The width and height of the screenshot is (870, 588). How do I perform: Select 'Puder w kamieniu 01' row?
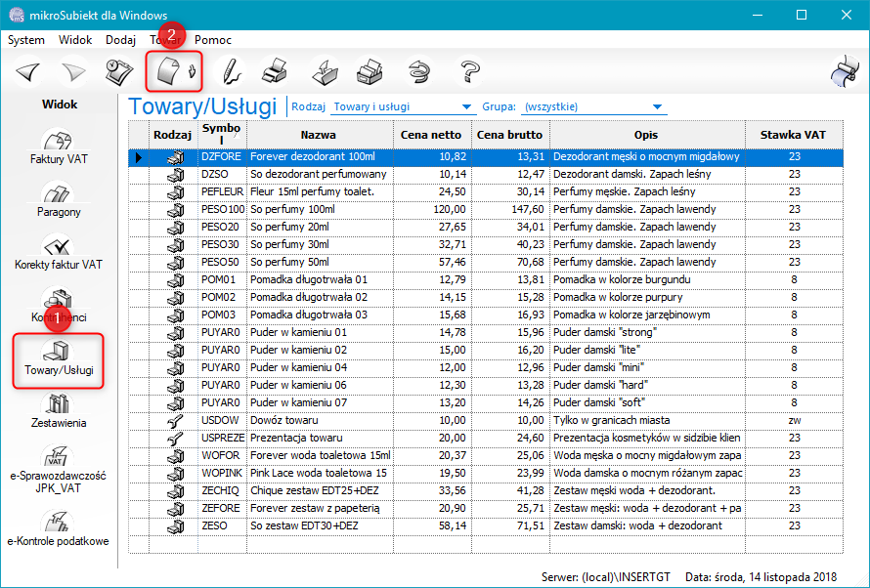click(x=486, y=332)
